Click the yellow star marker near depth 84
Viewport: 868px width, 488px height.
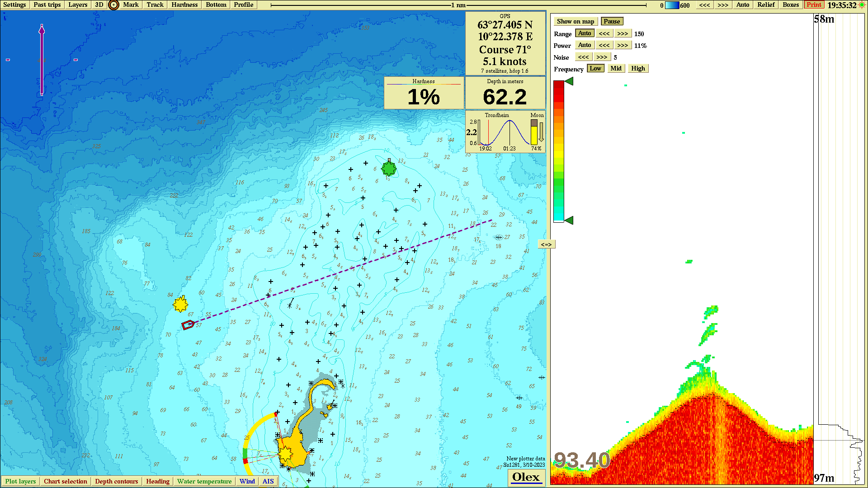point(180,304)
